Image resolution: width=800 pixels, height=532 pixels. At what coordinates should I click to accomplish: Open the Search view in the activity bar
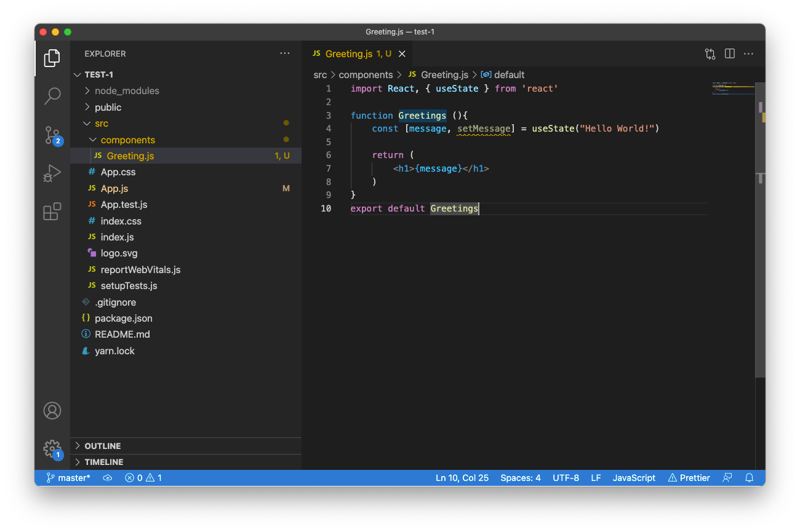click(52, 96)
